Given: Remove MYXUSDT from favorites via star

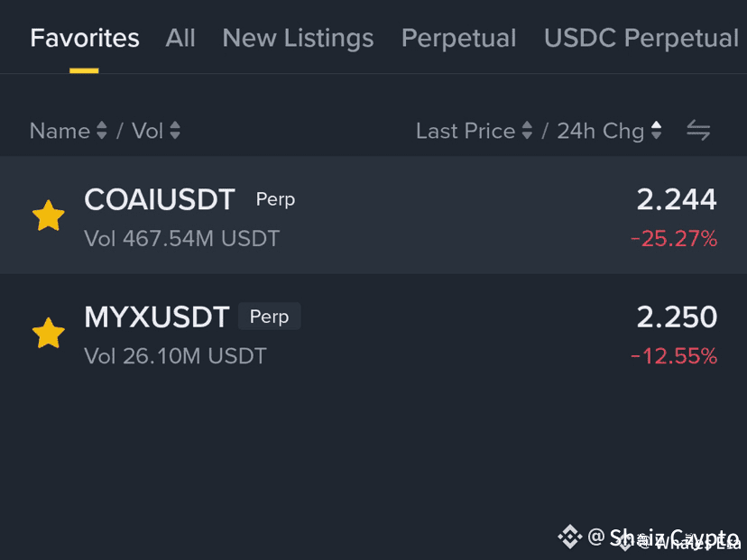Looking at the screenshot, I should pyautogui.click(x=49, y=333).
